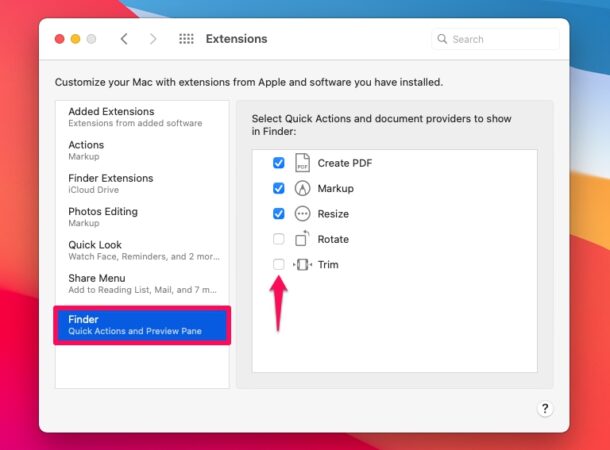Viewport: 610px width, 450px height.
Task: Click the Markup label in the list
Action: tap(335, 189)
